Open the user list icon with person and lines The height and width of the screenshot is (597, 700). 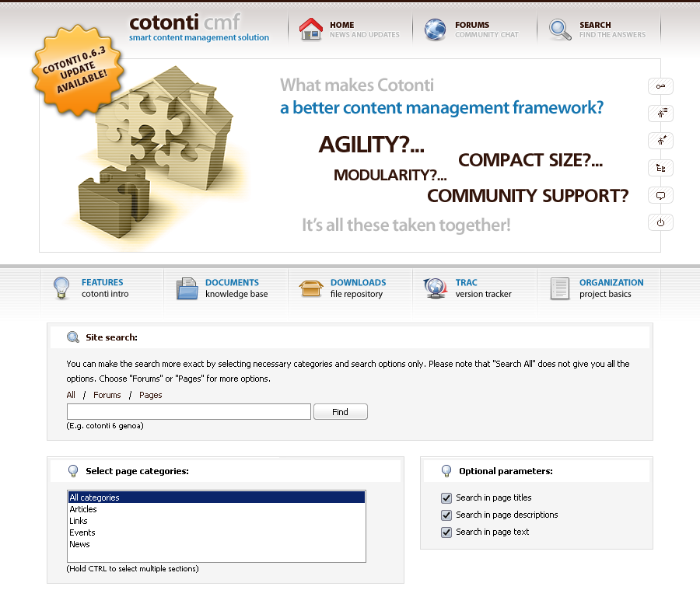click(660, 113)
